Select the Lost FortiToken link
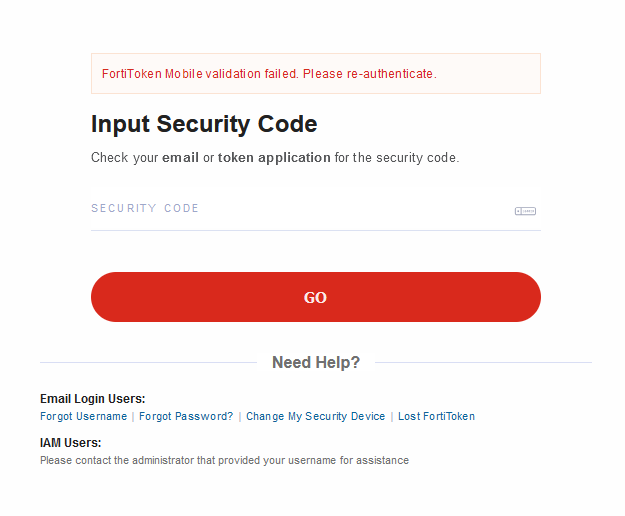The height and width of the screenshot is (516, 625). 436,416
